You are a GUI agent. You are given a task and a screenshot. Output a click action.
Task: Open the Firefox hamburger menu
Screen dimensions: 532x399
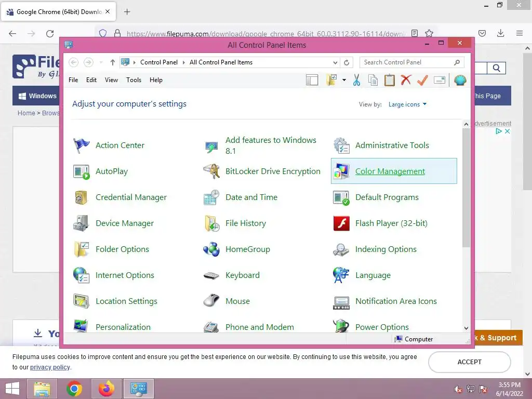tap(520, 33)
